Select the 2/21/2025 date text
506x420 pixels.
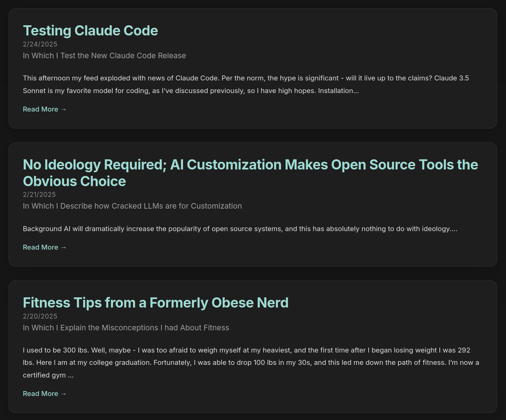[39, 194]
